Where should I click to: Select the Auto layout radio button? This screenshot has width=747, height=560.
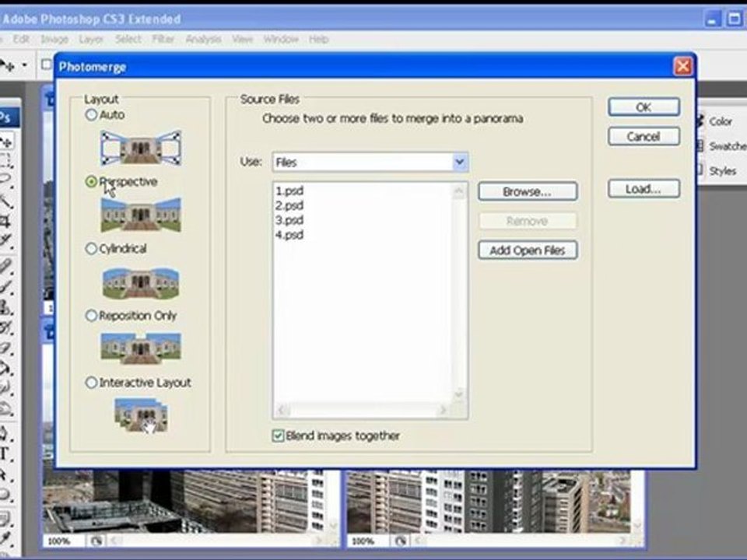91,115
